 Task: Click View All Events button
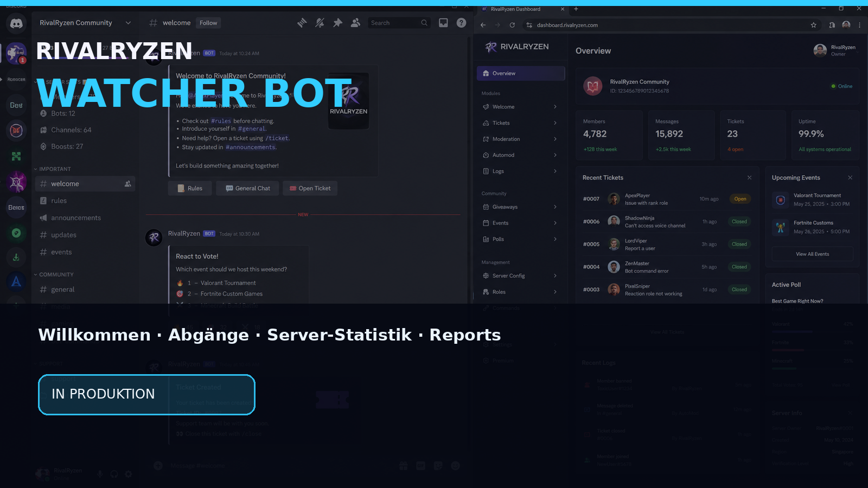[x=812, y=254]
